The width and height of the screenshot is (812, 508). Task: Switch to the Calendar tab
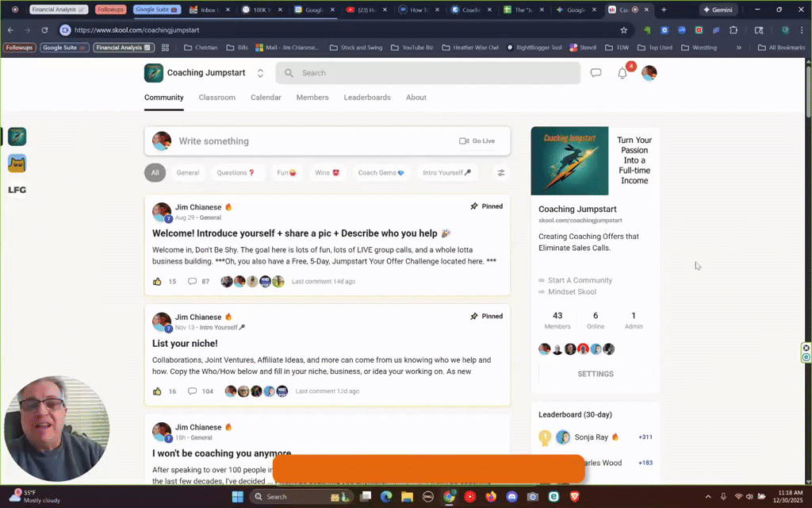click(266, 98)
